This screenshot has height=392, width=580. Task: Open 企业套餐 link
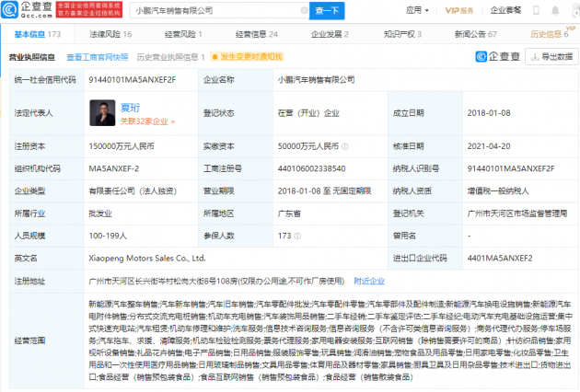click(x=505, y=10)
